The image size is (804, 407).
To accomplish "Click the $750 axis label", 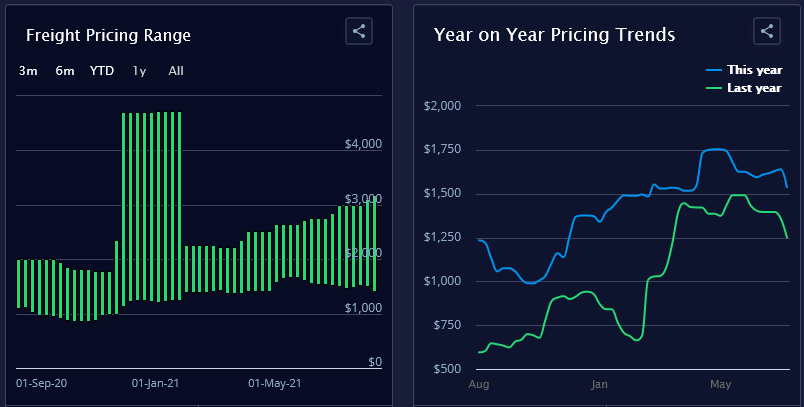I will click(447, 325).
